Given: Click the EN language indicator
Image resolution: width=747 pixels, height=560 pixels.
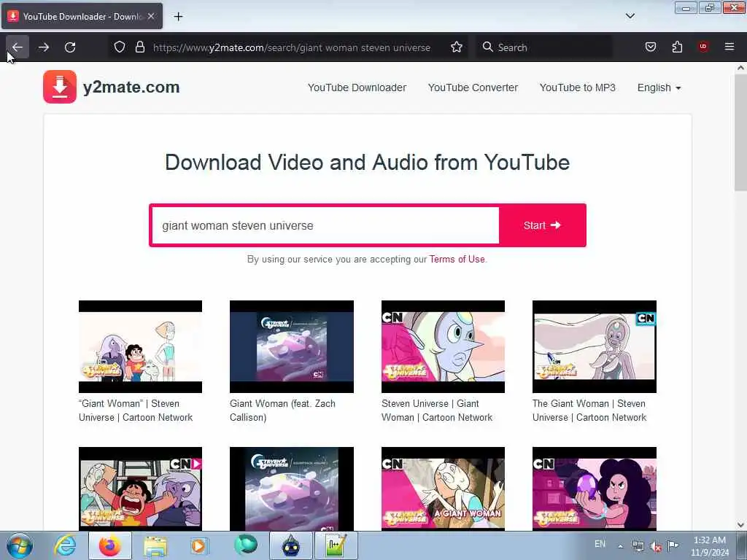Looking at the screenshot, I should (x=600, y=544).
